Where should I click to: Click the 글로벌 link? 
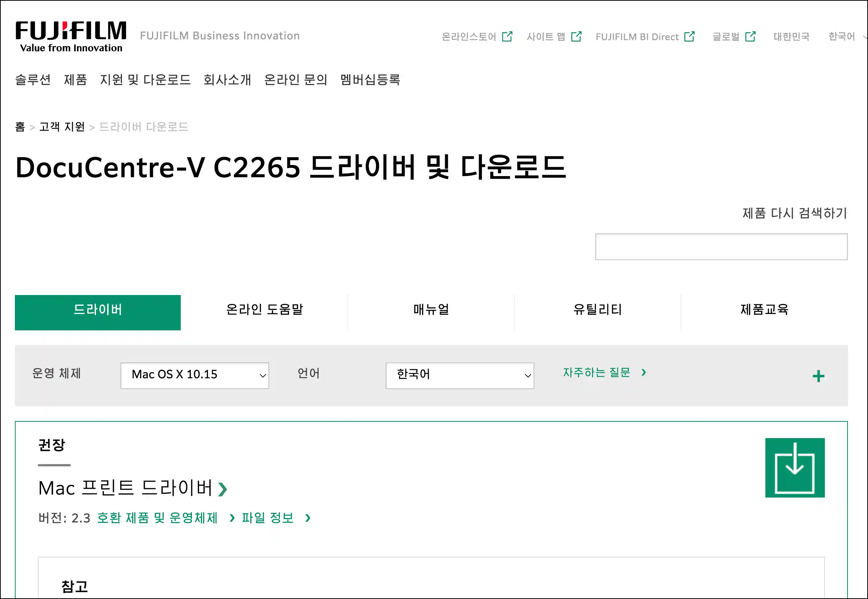(x=726, y=36)
